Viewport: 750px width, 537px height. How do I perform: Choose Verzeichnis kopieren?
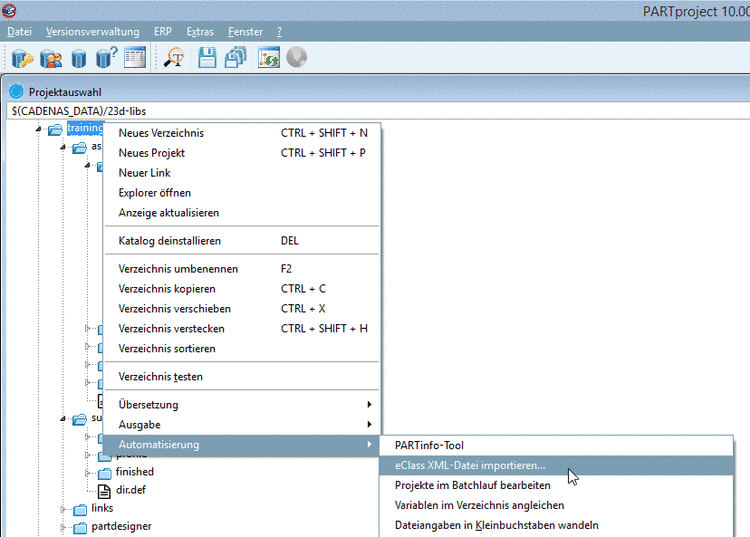coord(242,289)
